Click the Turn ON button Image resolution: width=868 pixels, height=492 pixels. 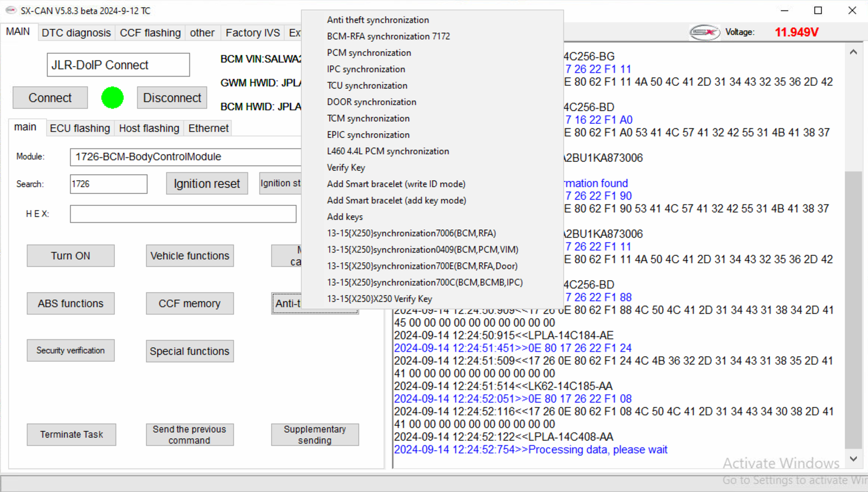click(71, 256)
